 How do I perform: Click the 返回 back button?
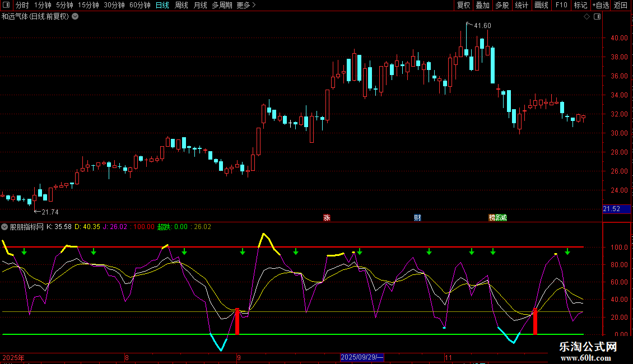pyautogui.click(x=620, y=6)
